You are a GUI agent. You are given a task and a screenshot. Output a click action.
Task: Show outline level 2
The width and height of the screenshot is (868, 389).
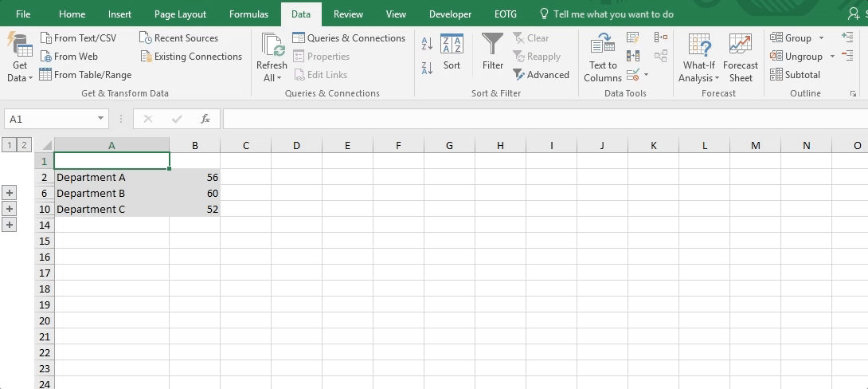coord(24,145)
